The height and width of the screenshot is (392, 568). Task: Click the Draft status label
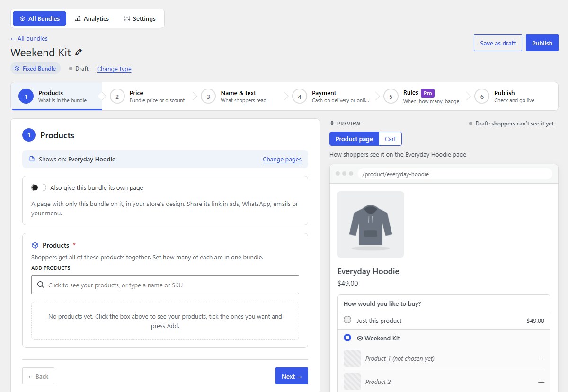point(79,68)
